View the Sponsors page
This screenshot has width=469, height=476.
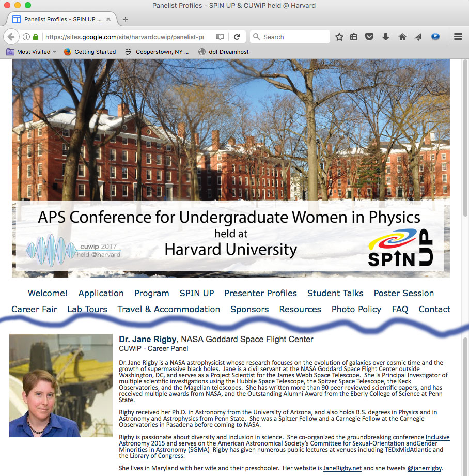pyautogui.click(x=249, y=310)
